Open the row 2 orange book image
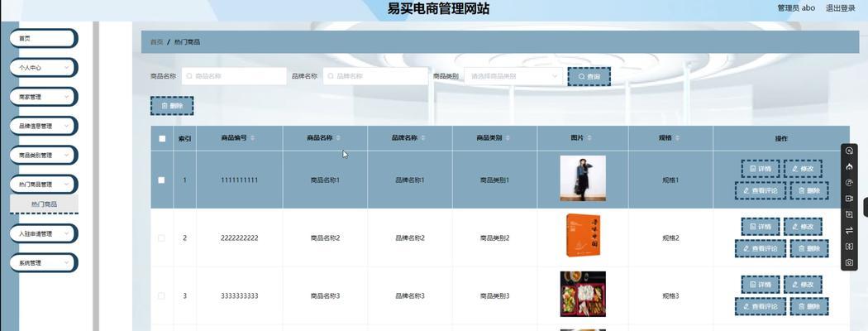This screenshot has width=868, height=331. coord(583,236)
